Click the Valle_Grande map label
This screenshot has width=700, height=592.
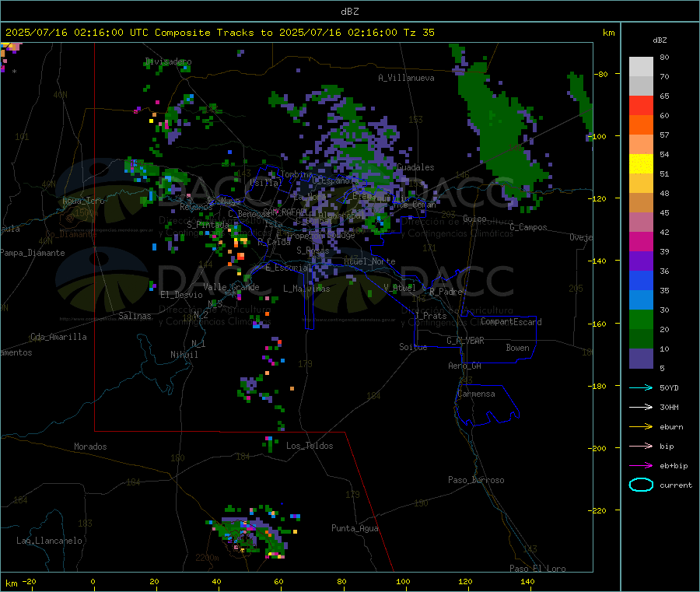pos(231,287)
